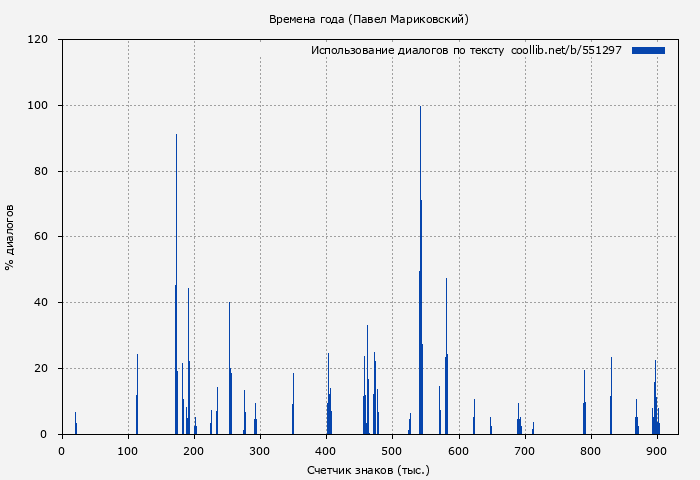
Task: Click the x-axis tick label 100
Action: click(128, 451)
